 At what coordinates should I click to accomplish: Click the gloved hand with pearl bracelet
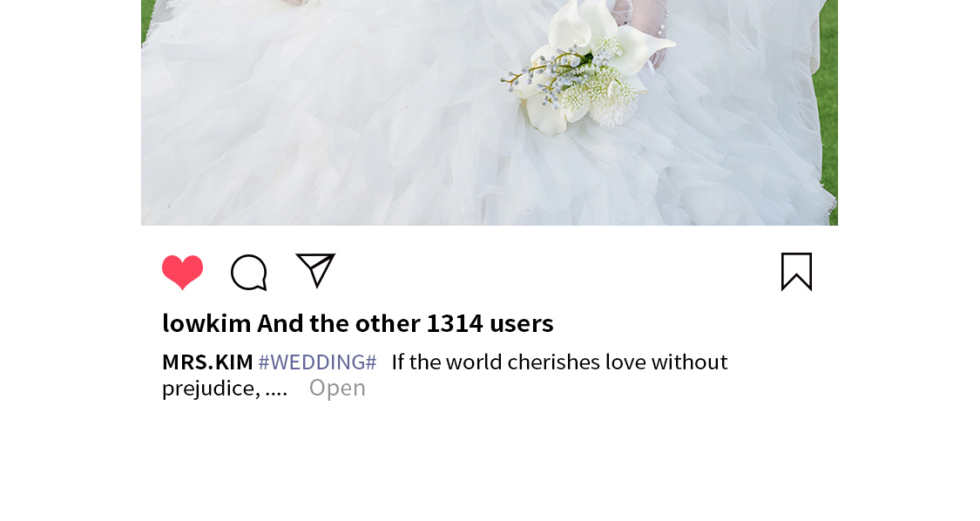coord(640,25)
